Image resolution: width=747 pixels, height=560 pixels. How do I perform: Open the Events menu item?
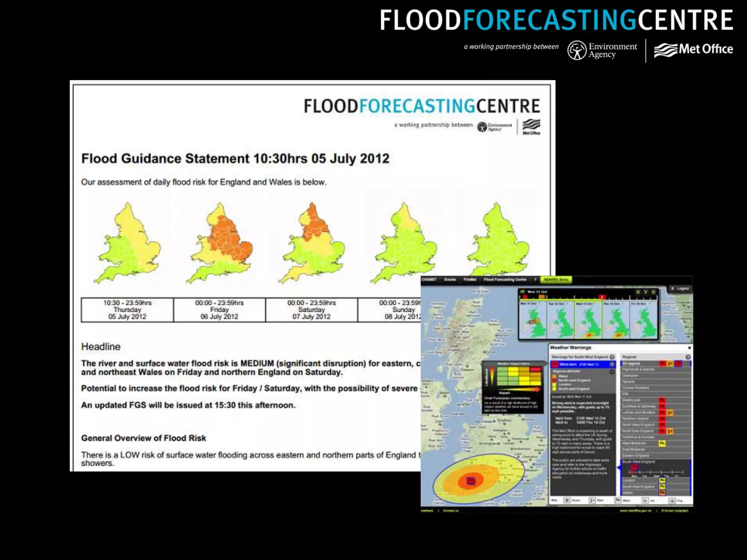pyautogui.click(x=450, y=280)
